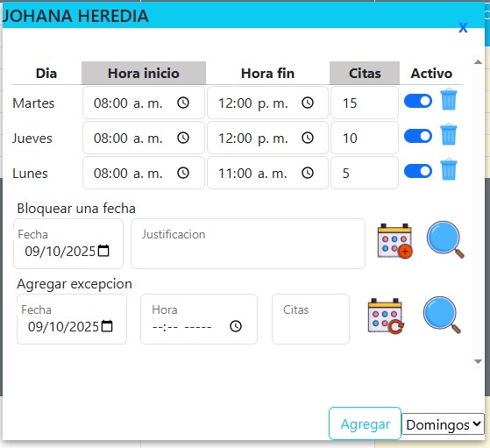Search blocked dates with magnifier icon
The image size is (490, 448).
445,240
